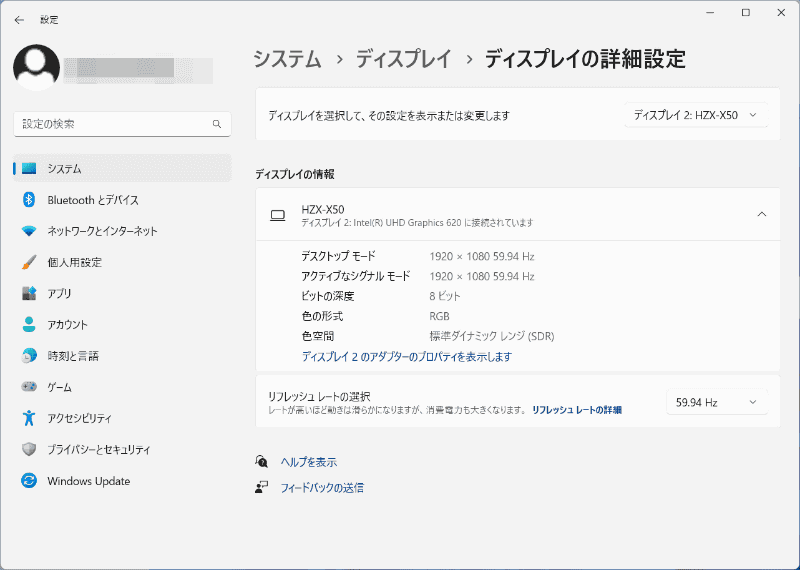Click 標準ダイナミック レンジ (SDR) value

click(x=492, y=336)
